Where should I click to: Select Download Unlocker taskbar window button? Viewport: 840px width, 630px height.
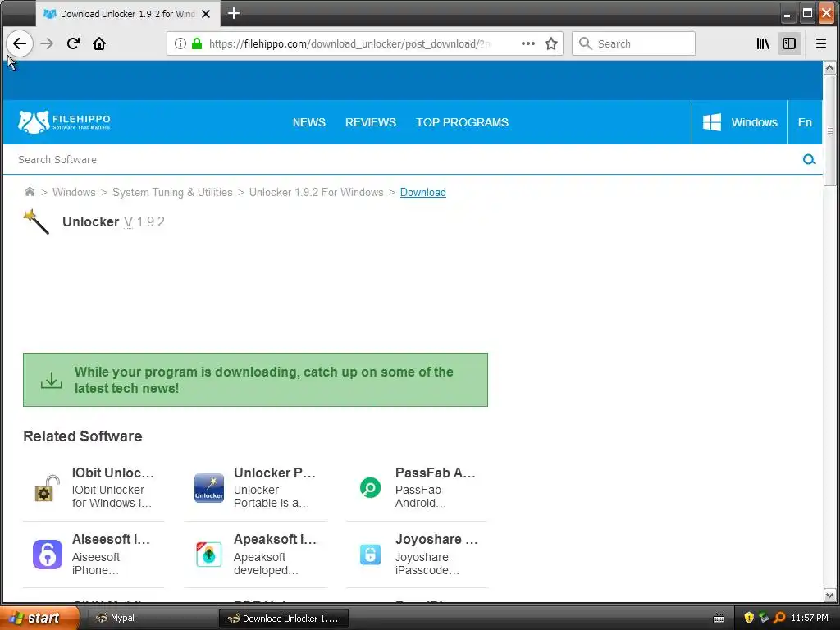pyautogui.click(x=284, y=619)
